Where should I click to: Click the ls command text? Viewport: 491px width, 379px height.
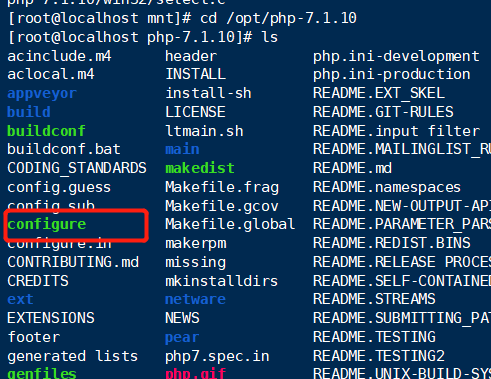click(x=270, y=37)
